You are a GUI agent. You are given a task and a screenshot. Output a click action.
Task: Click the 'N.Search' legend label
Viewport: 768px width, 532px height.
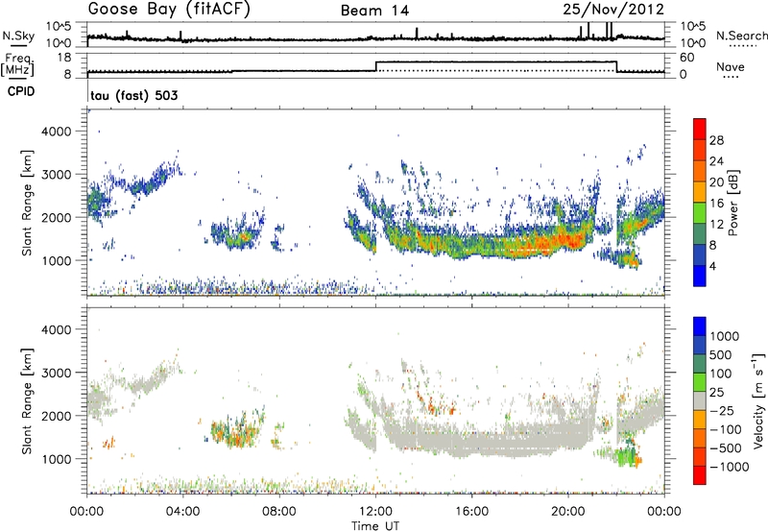click(741, 36)
